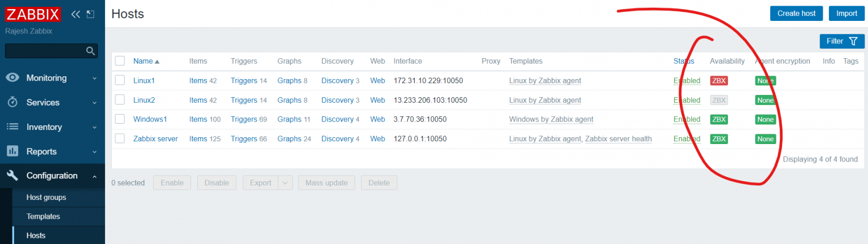
Task: Select all hosts with header checkbox
Action: point(120,61)
